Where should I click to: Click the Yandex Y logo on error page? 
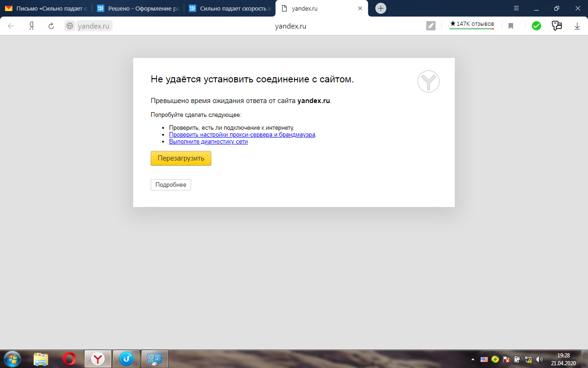(x=429, y=81)
